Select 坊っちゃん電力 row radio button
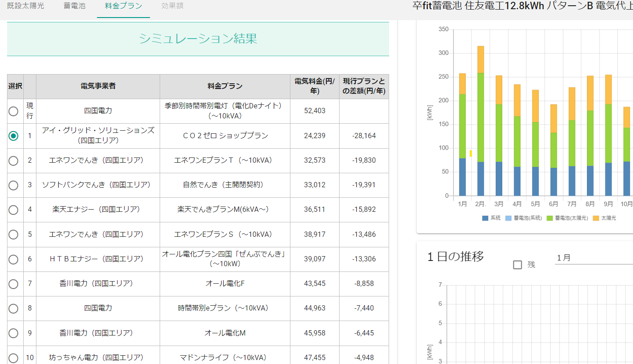Viewport: 633px width, 364px height. (14, 358)
